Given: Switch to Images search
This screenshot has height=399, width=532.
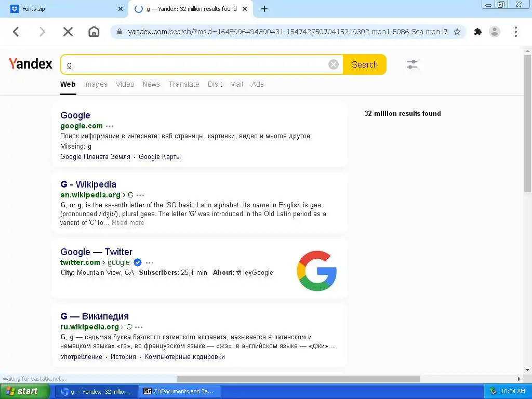Looking at the screenshot, I should pos(96,84).
